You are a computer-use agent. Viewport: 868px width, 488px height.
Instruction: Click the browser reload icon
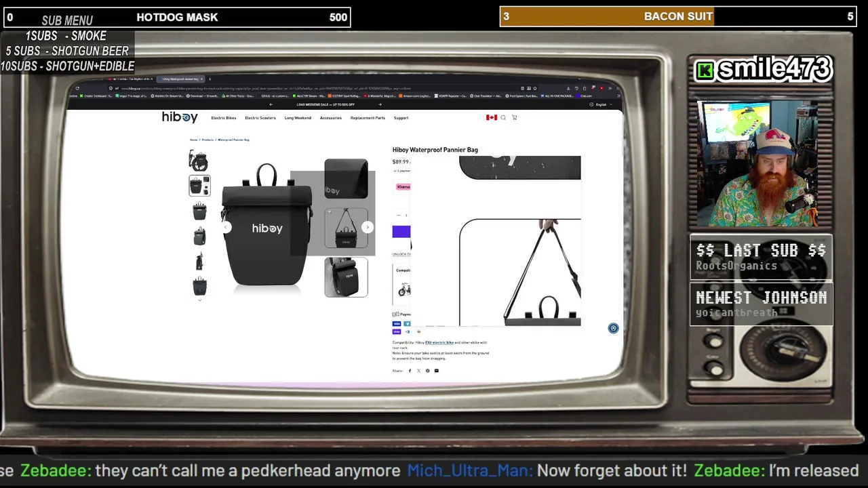pos(77,88)
